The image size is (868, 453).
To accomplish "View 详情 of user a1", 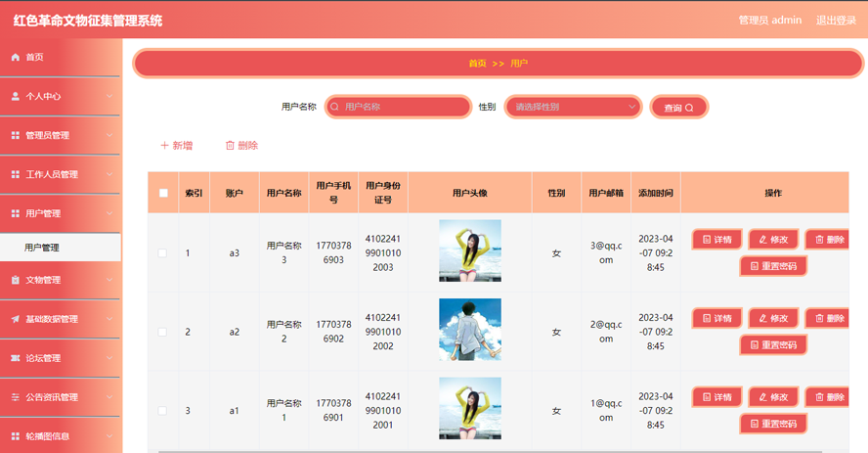I will (x=716, y=397).
